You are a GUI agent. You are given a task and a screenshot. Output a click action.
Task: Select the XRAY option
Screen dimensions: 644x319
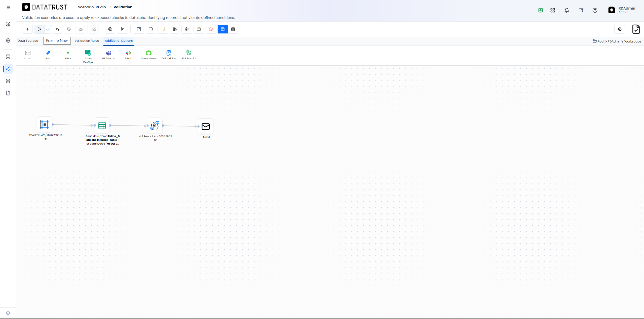tap(68, 55)
